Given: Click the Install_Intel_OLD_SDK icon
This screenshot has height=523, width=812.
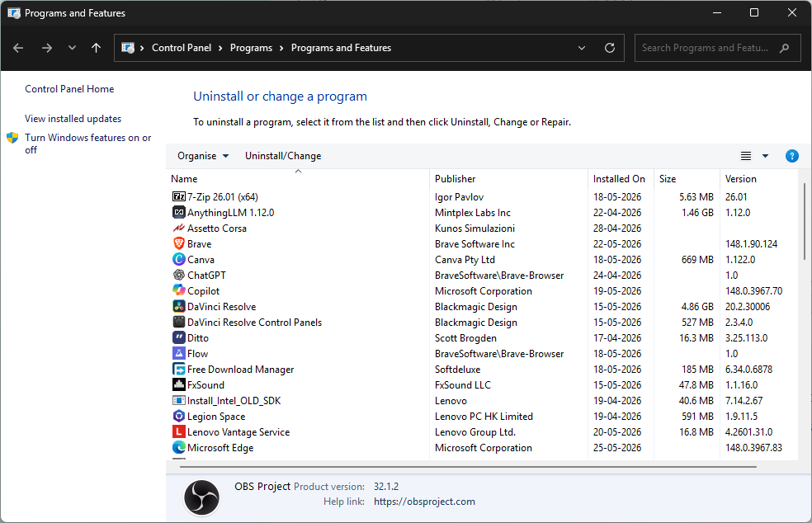Looking at the screenshot, I should (179, 400).
